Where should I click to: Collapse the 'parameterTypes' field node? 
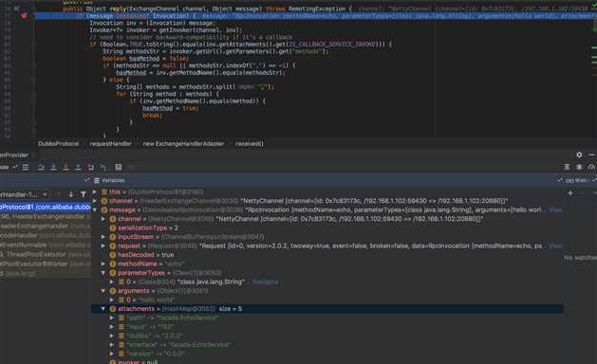coord(103,273)
